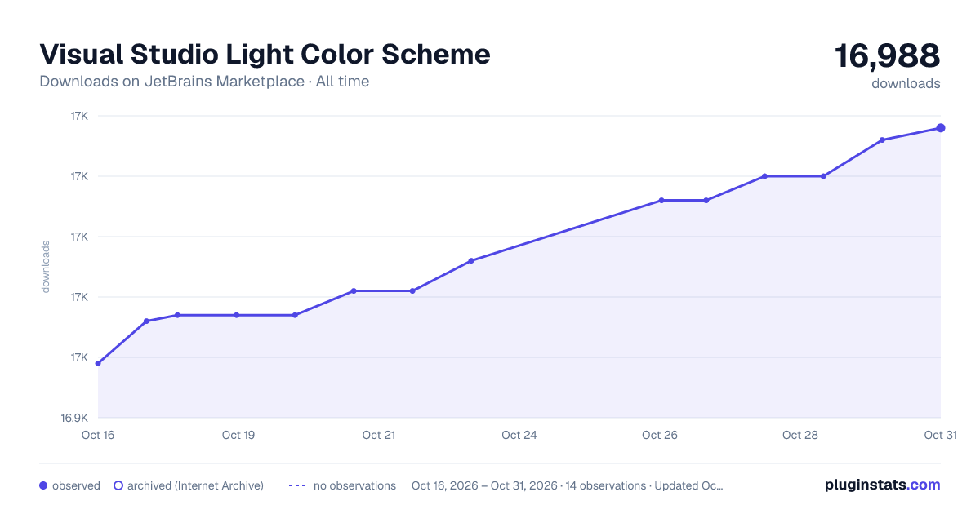
Task: Click the 'Oct 16' x-axis label
Action: [98, 435]
